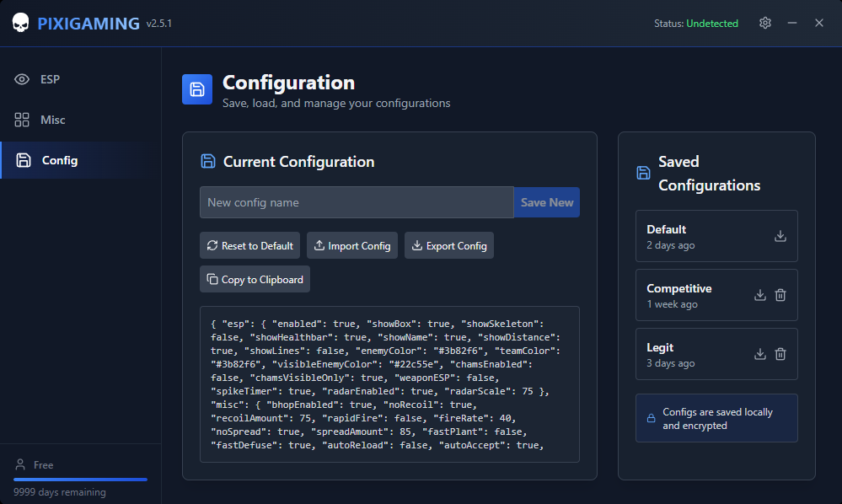Delete the Legit saved configuration

[x=780, y=354]
